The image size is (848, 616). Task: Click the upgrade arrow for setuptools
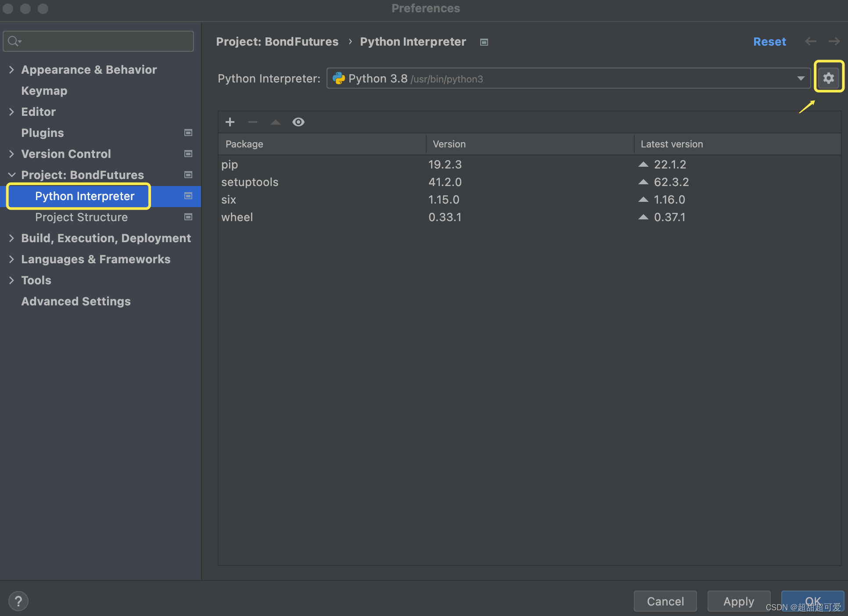pyautogui.click(x=643, y=182)
